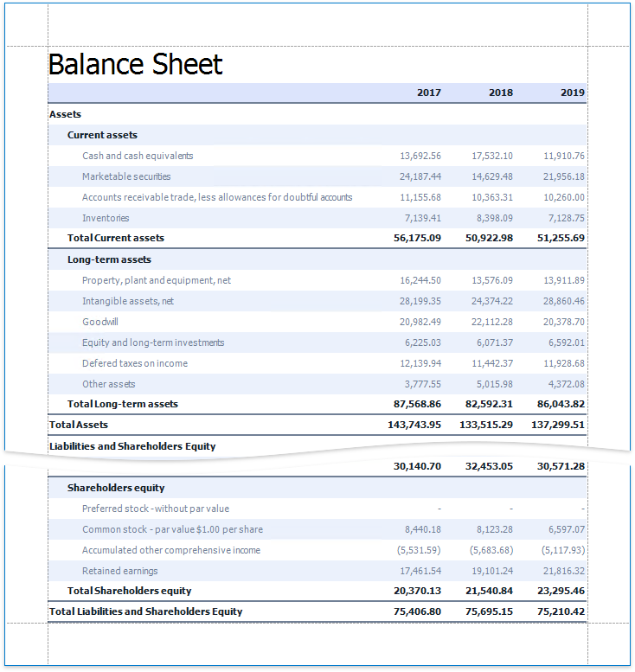Select the Liabilities and Shareholders Equity heading
This screenshot has height=672, width=635.
pyautogui.click(x=132, y=446)
